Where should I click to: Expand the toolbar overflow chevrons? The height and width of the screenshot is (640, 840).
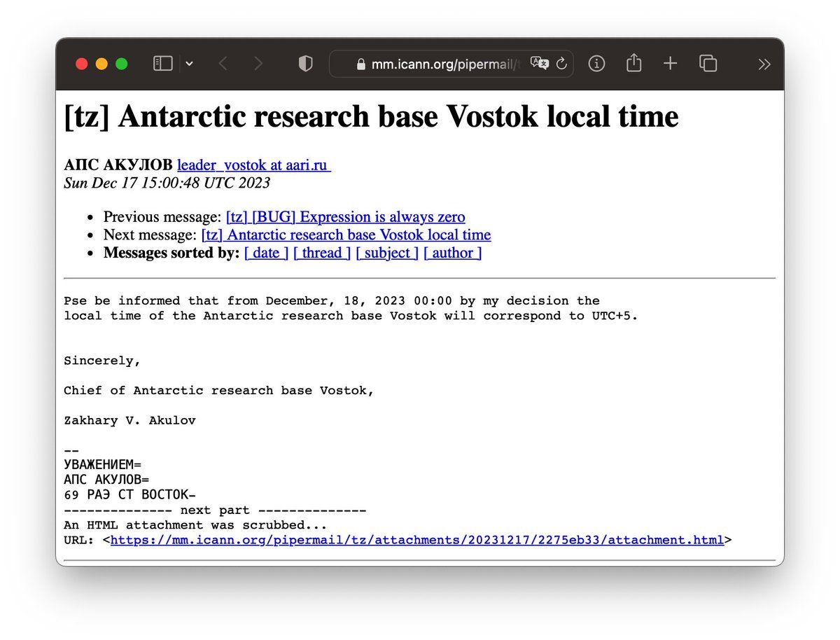764,64
